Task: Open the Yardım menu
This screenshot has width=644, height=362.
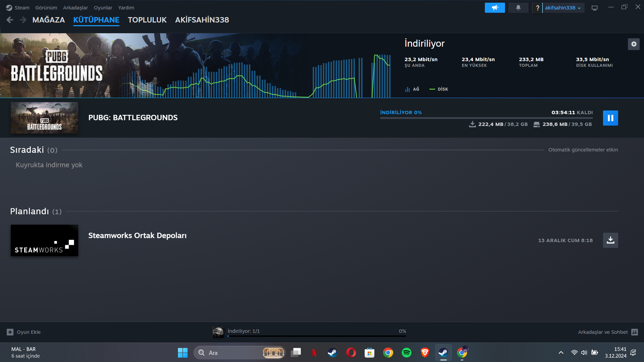Action: [126, 8]
